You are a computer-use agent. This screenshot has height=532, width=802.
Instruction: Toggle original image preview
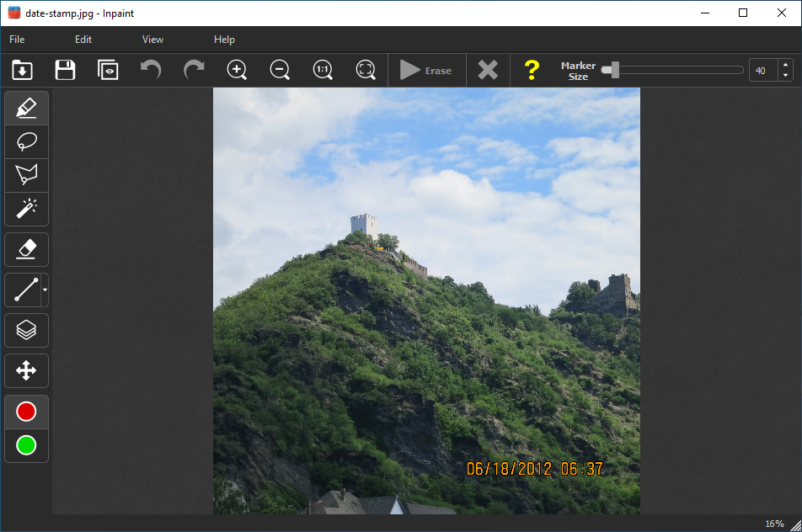point(108,70)
